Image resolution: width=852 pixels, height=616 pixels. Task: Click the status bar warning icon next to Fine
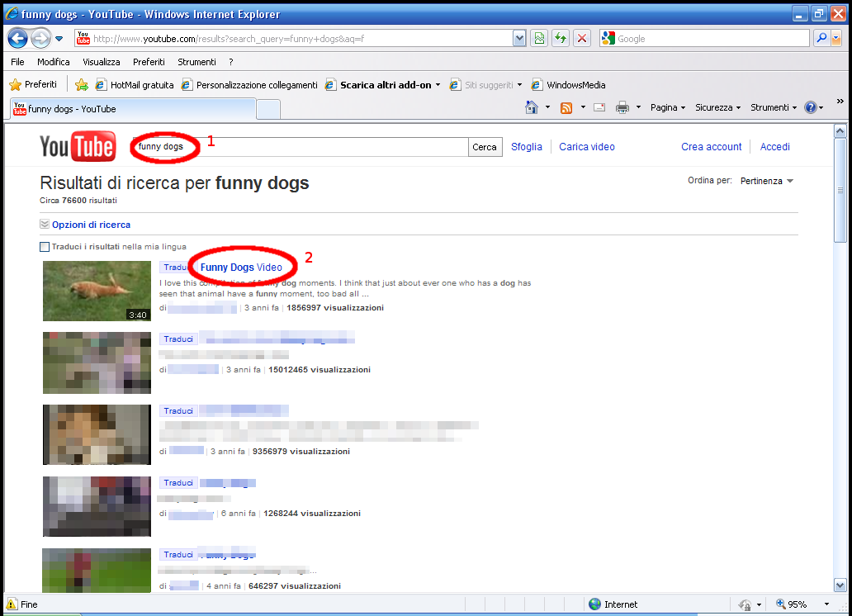[x=12, y=604]
